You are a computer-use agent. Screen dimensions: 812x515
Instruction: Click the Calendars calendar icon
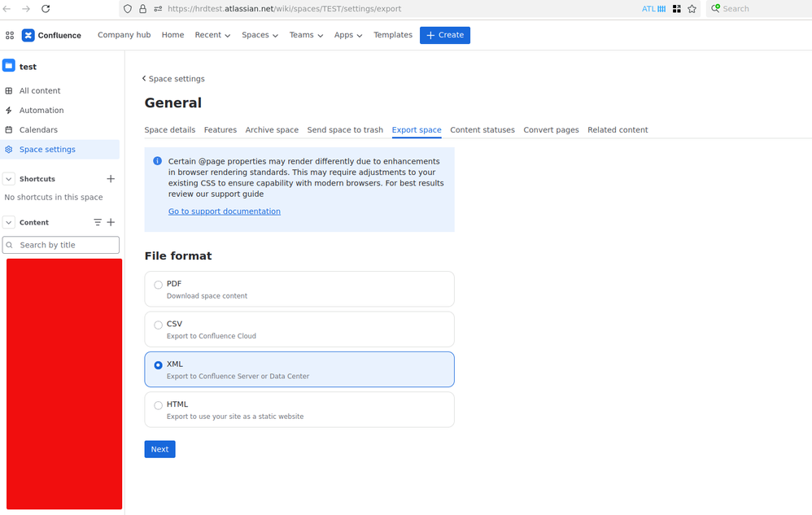(9, 130)
